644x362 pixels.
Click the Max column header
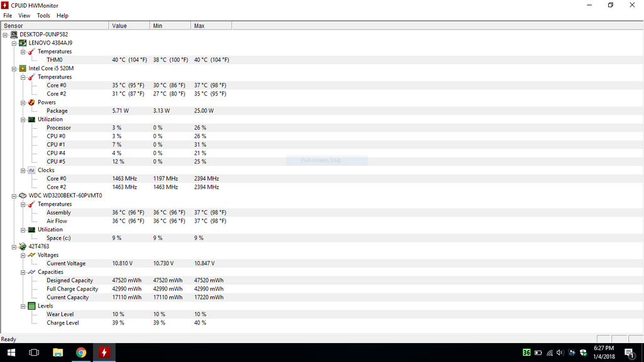click(x=211, y=26)
